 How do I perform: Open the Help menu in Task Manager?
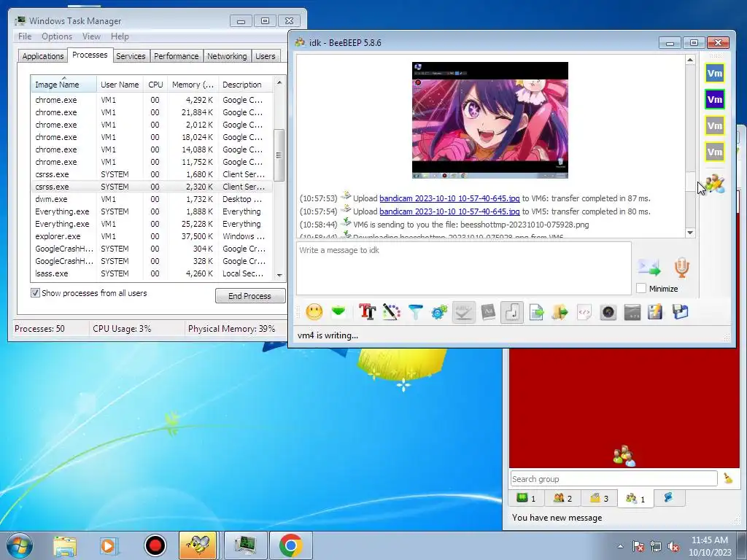[x=120, y=36]
